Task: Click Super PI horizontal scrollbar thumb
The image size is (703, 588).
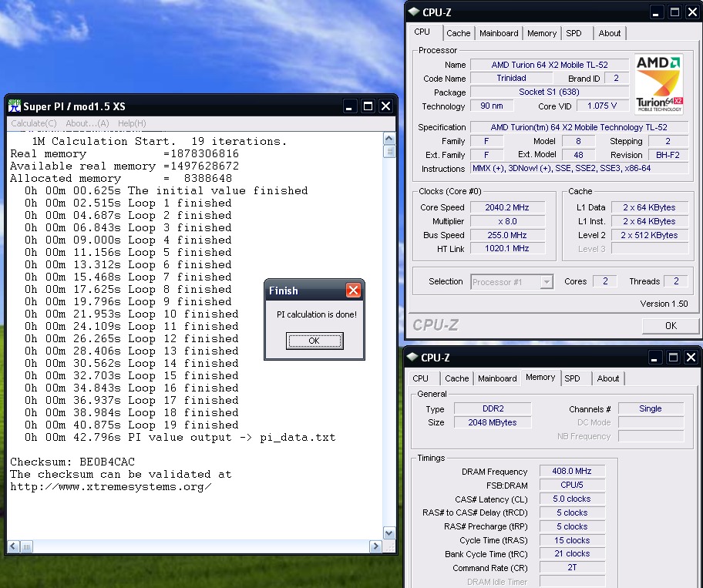Action: pyautogui.click(x=26, y=546)
